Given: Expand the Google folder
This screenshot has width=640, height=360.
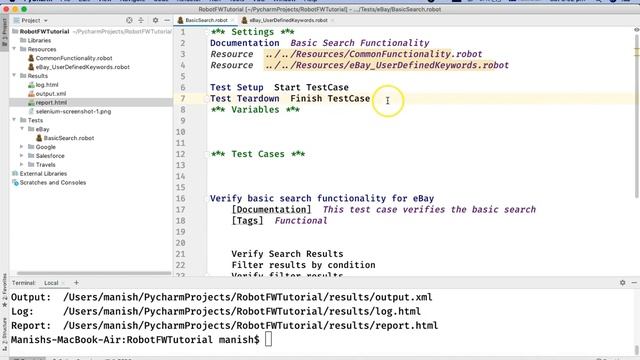Looking at the screenshot, I should click(x=22, y=147).
